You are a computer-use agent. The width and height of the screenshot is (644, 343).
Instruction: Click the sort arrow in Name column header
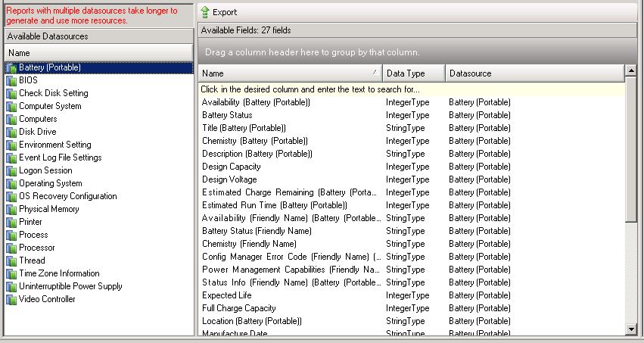click(375, 72)
